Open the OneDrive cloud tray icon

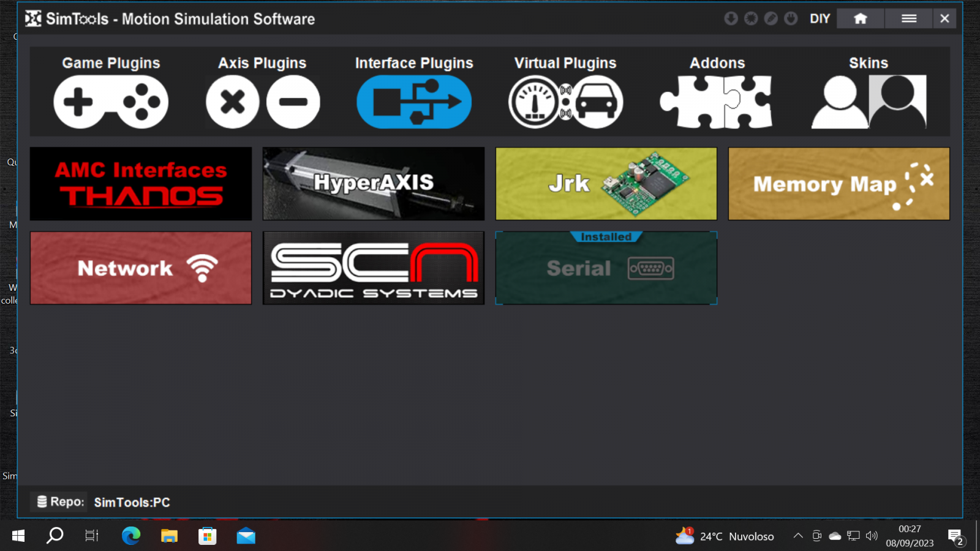click(835, 536)
